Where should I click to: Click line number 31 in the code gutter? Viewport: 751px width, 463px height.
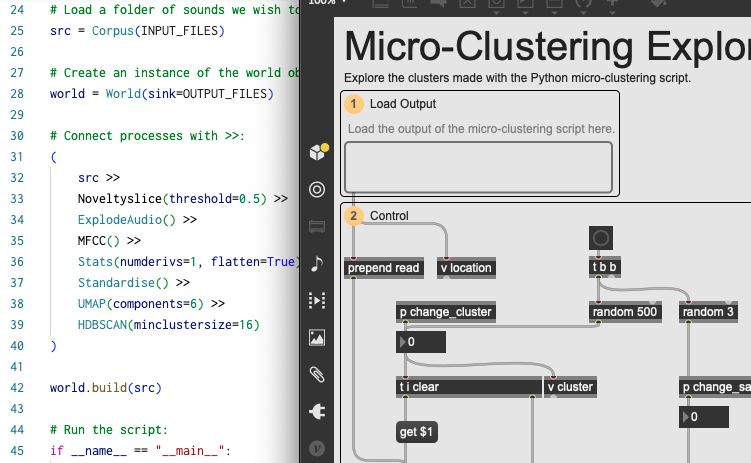pos(17,157)
